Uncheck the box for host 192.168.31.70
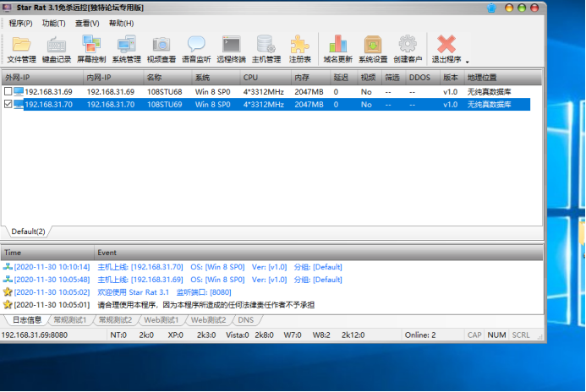Image resolution: width=586 pixels, height=392 pixels. coord(8,104)
